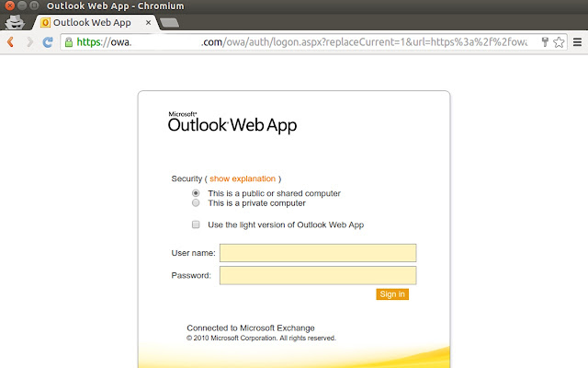
Task: Click the incognito spy icon
Action: coord(15,22)
